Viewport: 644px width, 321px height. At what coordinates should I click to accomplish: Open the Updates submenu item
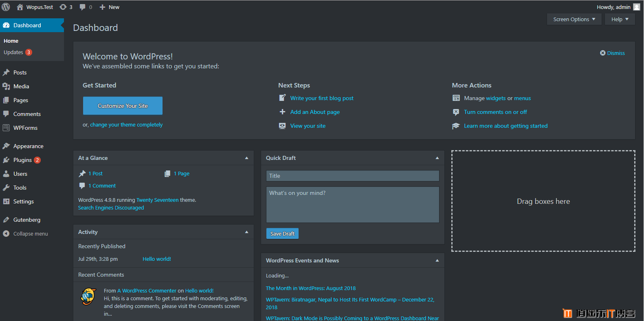pos(18,52)
